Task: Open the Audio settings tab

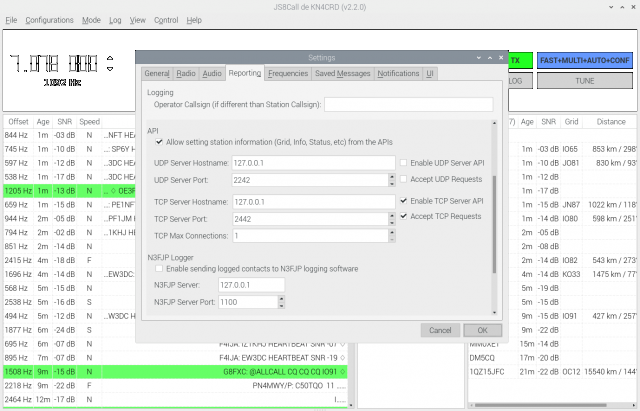Action: (x=212, y=73)
